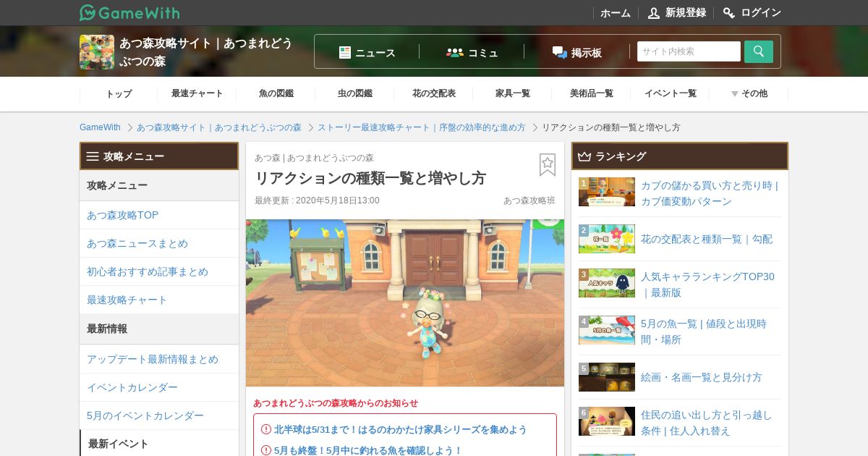Click the 新規登録 person icon
Viewport: 868px width, 456px height.
(x=654, y=12)
